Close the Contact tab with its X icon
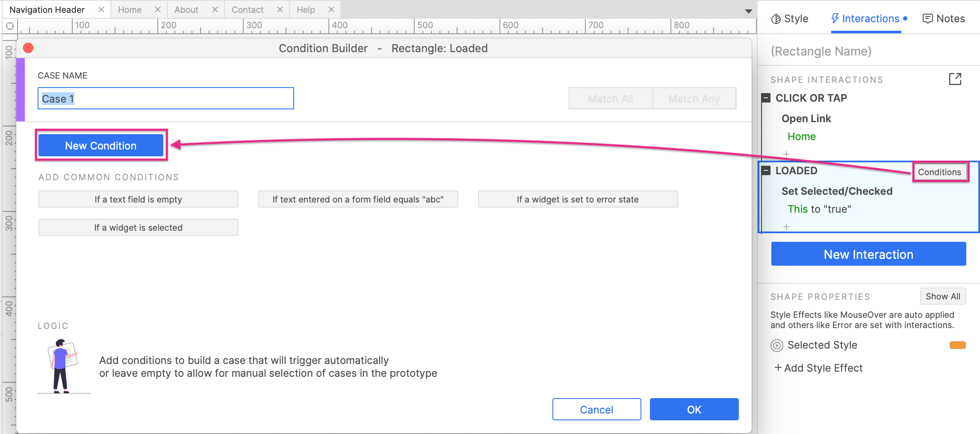Viewport: 980px width, 434px height. coord(280,9)
